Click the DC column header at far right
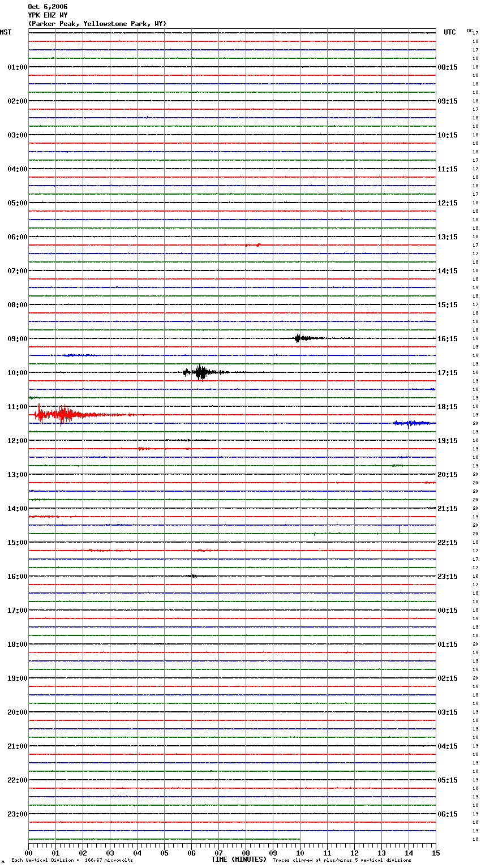The height and width of the screenshot is (868, 481). pos(470,31)
